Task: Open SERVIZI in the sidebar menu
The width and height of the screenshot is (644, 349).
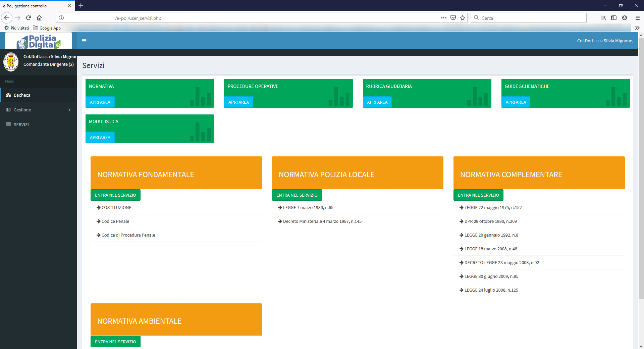Action: click(39, 124)
